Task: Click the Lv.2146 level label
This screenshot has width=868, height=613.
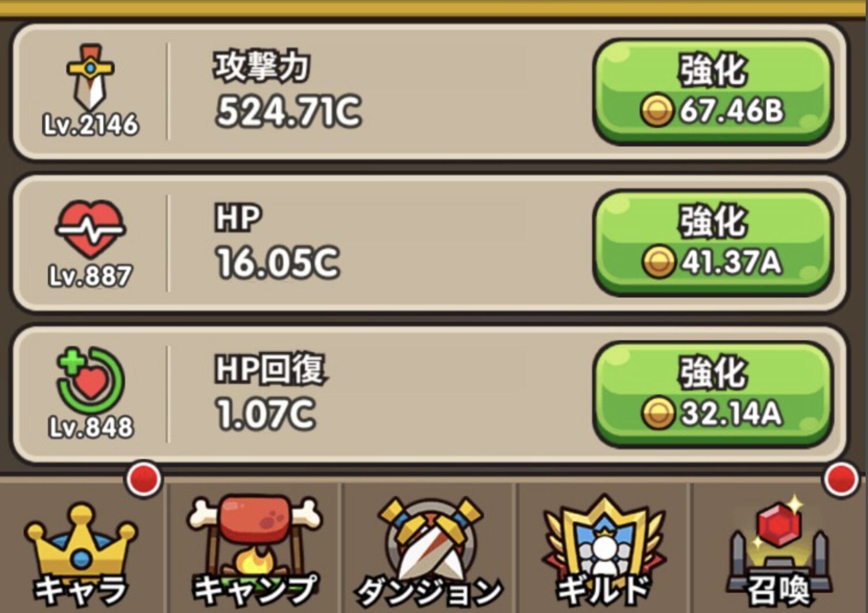Action: [91, 125]
